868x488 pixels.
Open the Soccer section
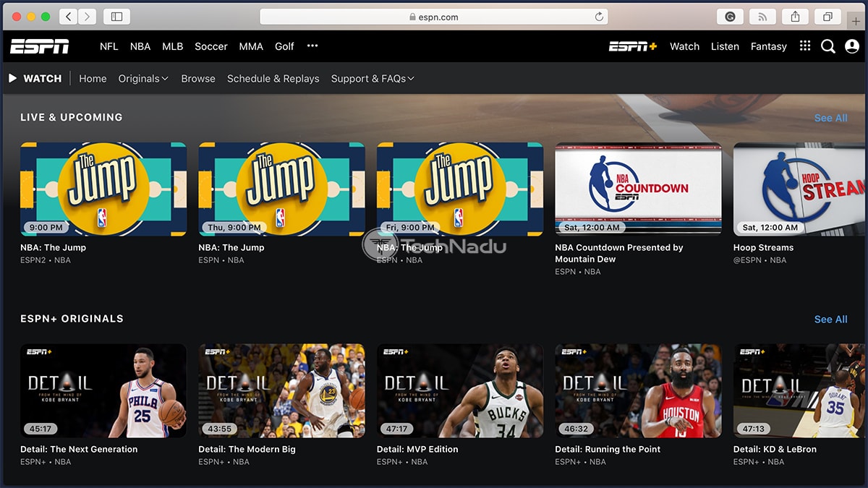click(211, 46)
